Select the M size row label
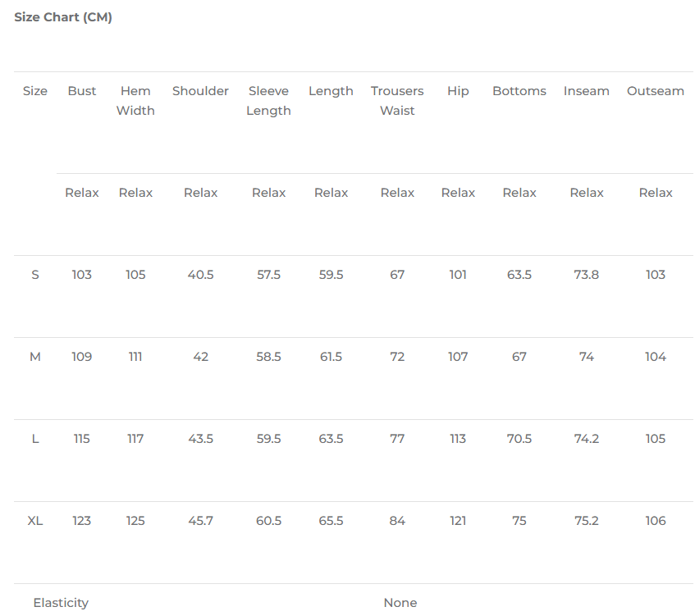 coord(35,357)
